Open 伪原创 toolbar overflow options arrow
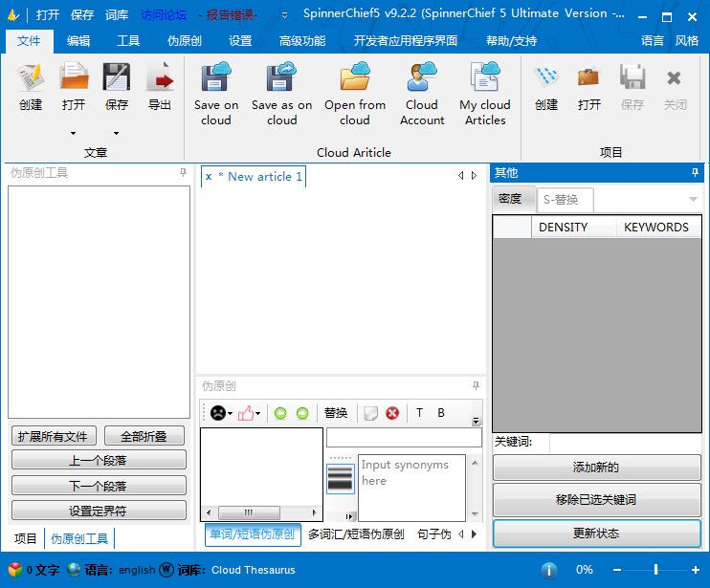 [x=476, y=421]
